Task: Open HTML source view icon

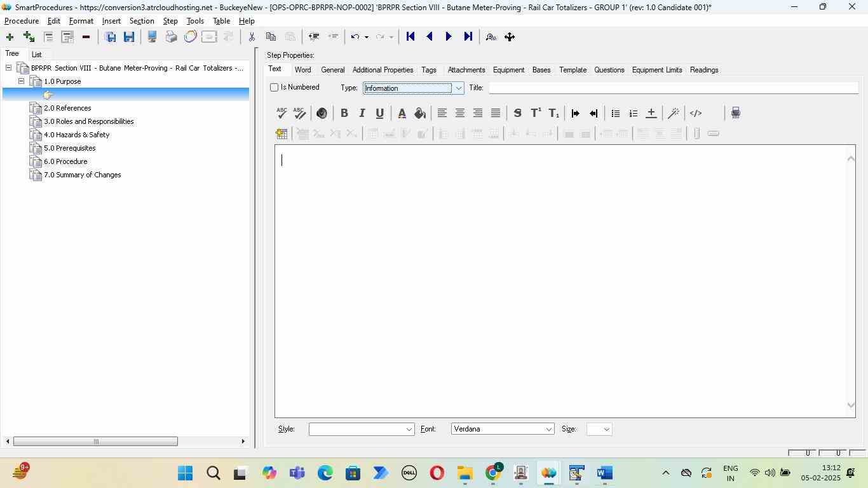Action: (696, 113)
